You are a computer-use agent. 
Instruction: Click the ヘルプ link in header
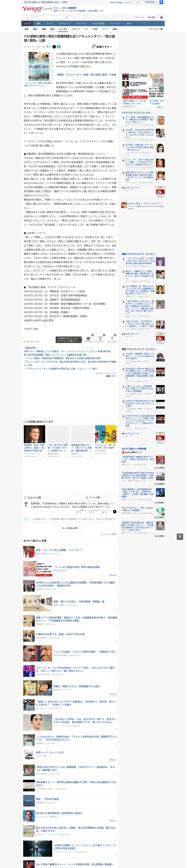click(x=127, y=2)
